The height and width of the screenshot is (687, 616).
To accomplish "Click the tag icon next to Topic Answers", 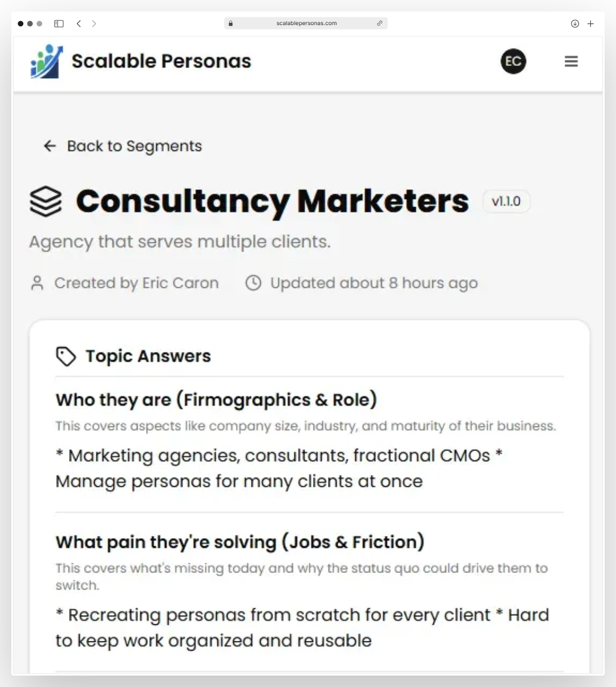I will pyautogui.click(x=66, y=356).
